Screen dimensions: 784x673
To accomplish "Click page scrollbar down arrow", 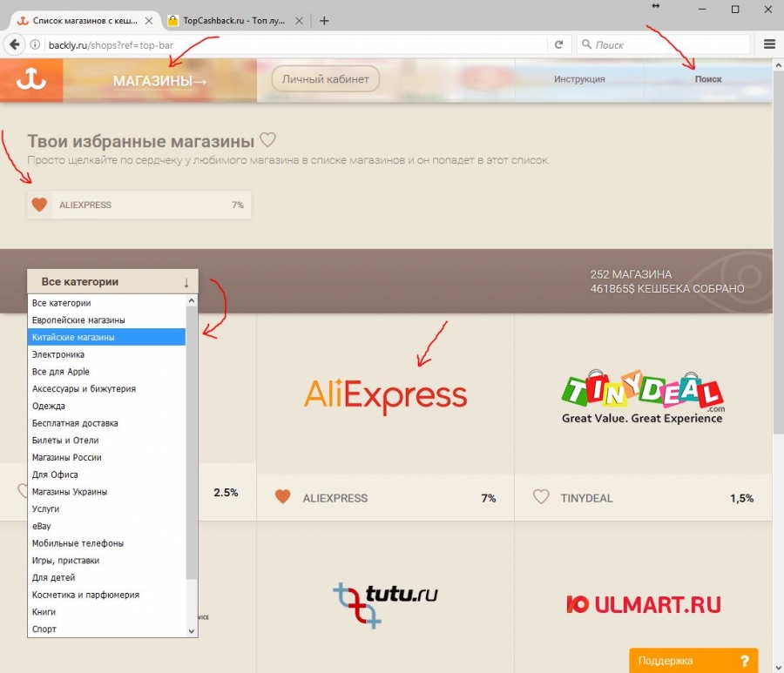I will coord(778,667).
